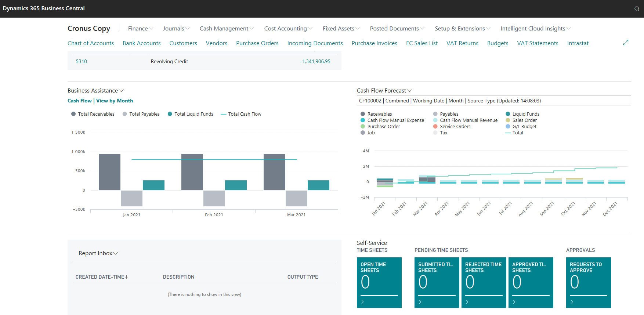Click the -1,341,906.95 balance amount

coord(315,61)
